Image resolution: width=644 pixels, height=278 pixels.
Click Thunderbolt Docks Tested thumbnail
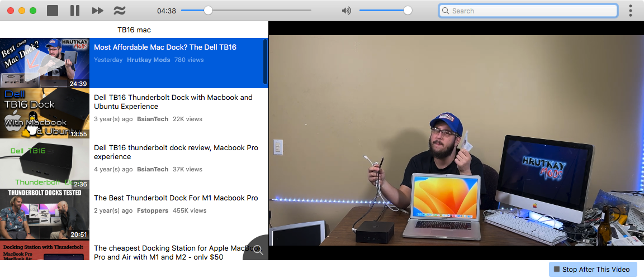point(45,214)
